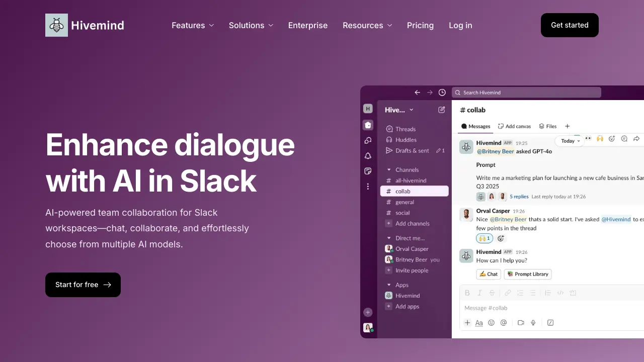Click the compose new message icon

tap(442, 110)
